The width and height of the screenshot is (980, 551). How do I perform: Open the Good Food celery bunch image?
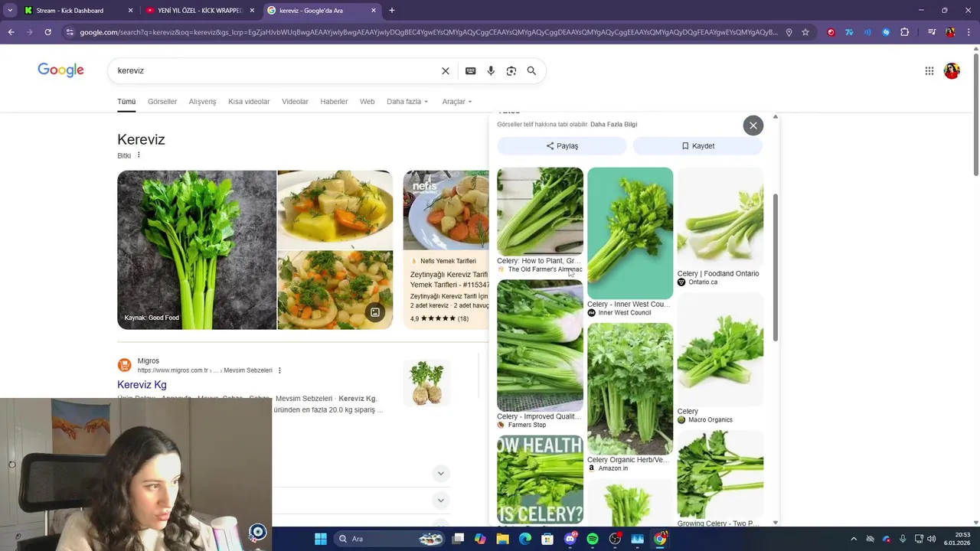[197, 250]
